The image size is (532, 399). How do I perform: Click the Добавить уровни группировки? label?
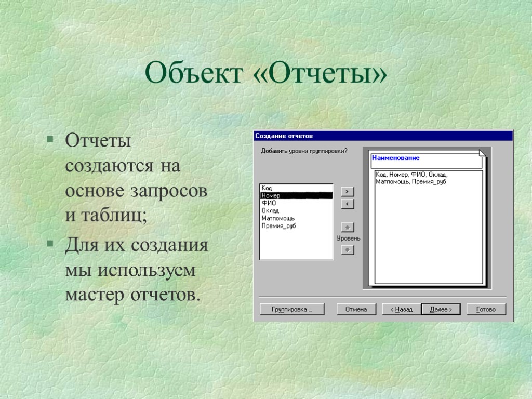(304, 151)
